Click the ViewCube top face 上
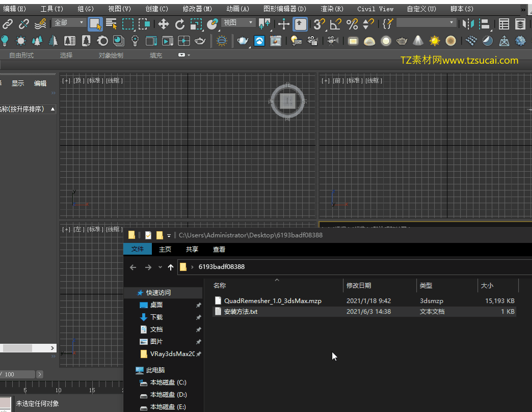Screen dimensions: 532x412 coord(288,101)
